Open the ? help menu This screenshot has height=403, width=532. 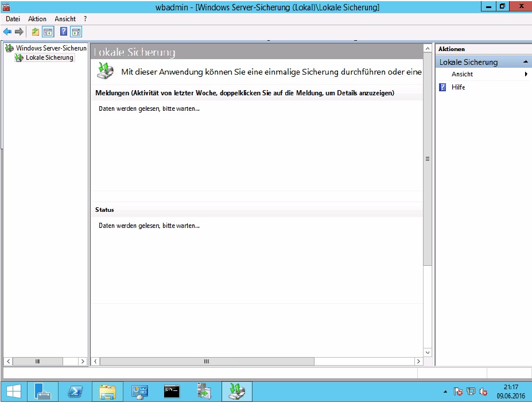point(85,19)
